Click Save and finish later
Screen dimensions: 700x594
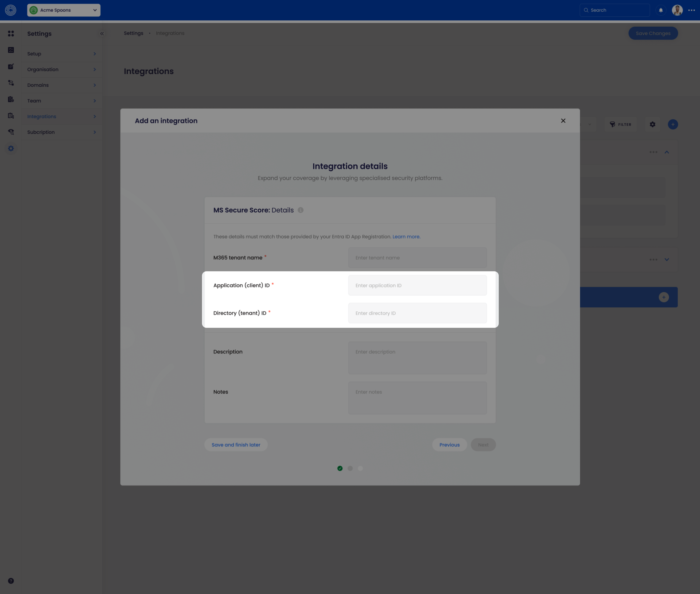click(236, 445)
